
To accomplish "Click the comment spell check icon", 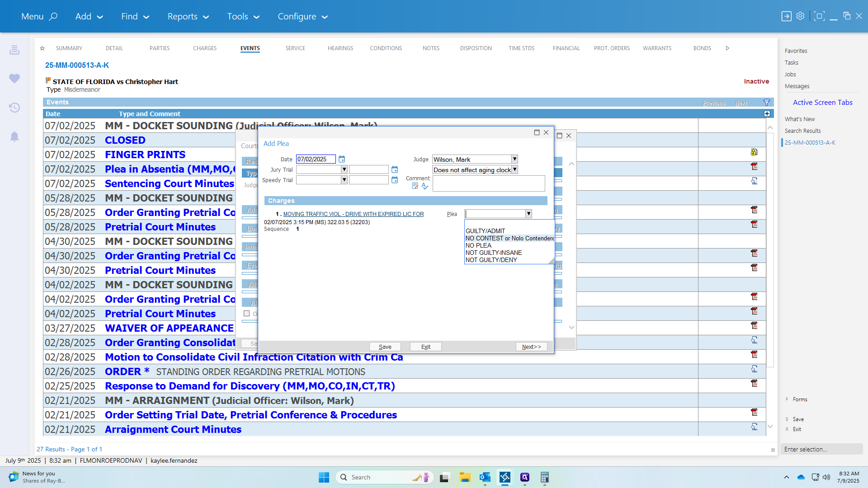I will coord(425,186).
